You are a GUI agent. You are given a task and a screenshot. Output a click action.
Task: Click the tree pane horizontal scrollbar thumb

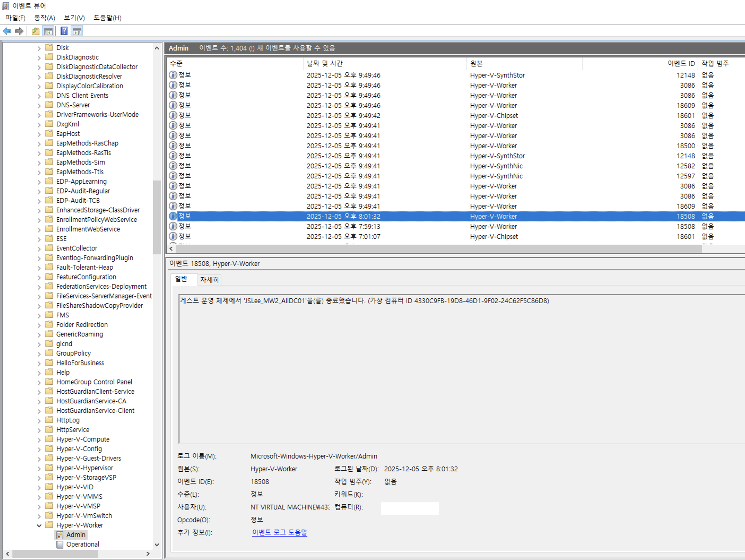tap(55, 554)
